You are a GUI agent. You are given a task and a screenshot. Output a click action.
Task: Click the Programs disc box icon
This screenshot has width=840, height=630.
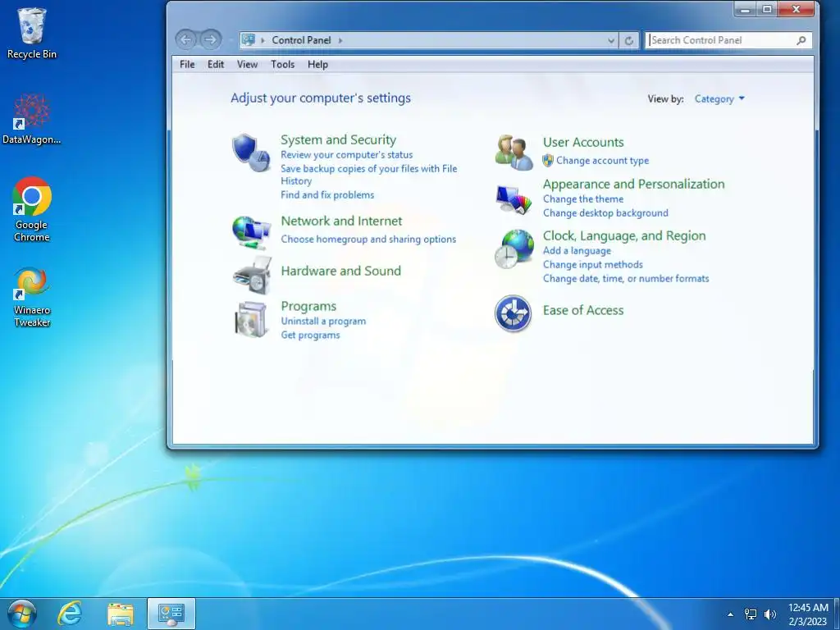251,320
